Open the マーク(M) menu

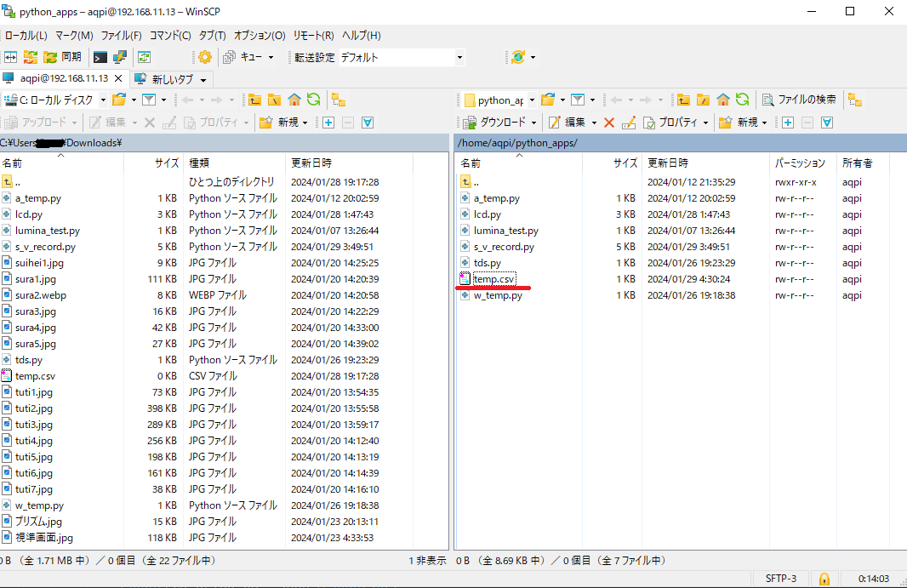(74, 35)
